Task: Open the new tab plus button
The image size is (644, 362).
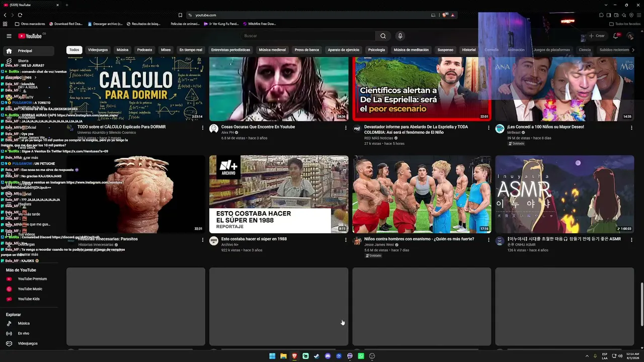Action: click(x=67, y=5)
